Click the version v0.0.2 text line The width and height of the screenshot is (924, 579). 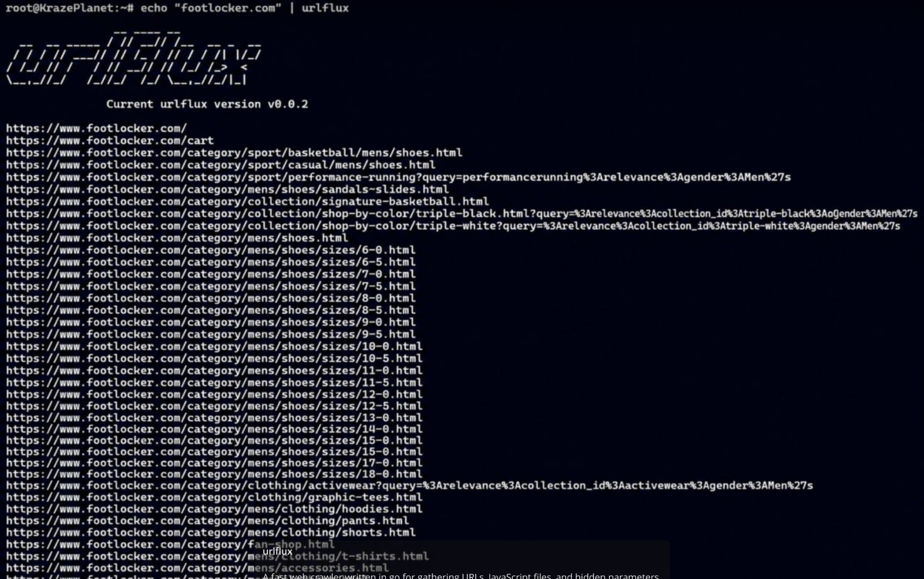click(x=207, y=104)
